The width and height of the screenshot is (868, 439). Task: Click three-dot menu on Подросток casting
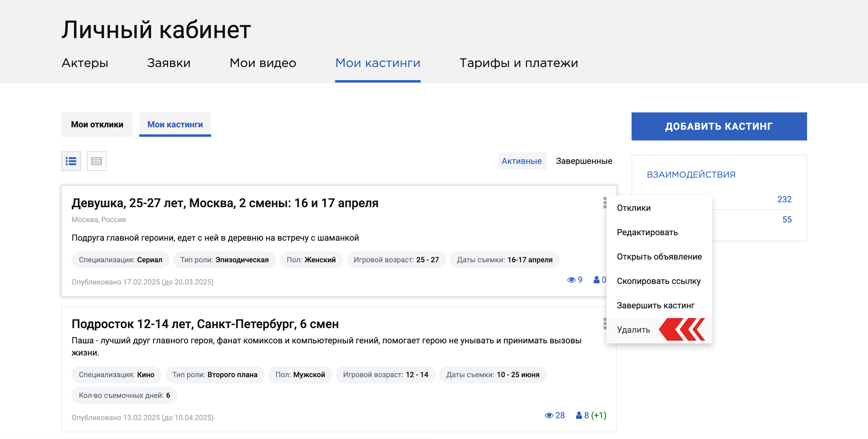[x=604, y=324]
